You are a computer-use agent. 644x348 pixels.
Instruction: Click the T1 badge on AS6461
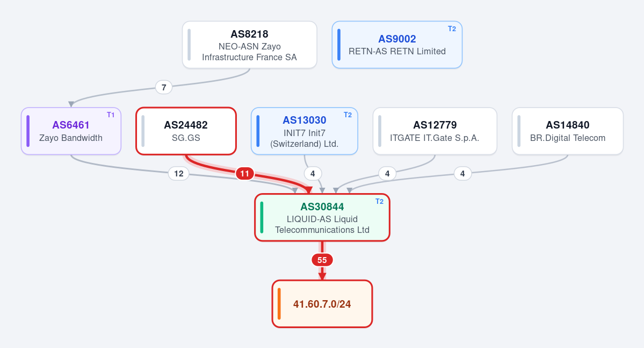(111, 115)
